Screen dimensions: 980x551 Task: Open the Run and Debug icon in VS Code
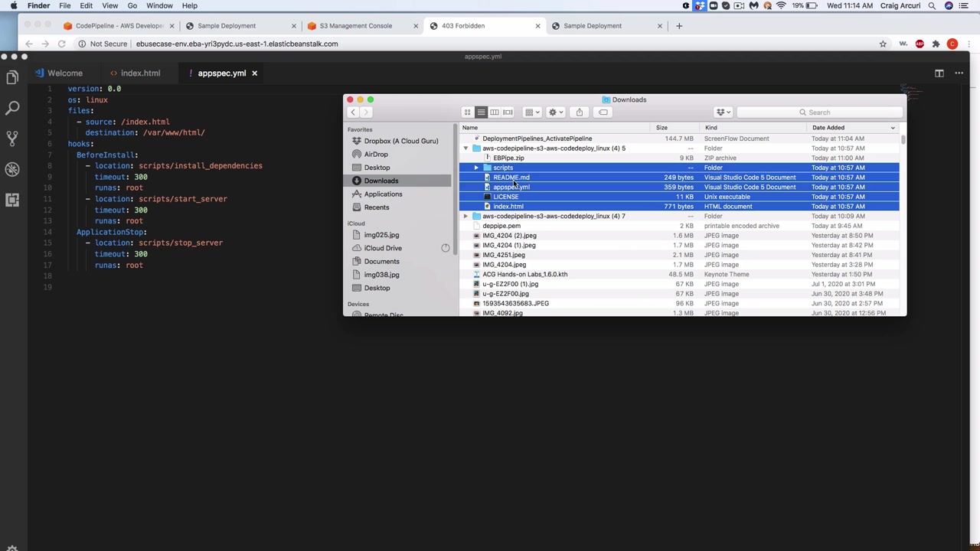pyautogui.click(x=12, y=169)
